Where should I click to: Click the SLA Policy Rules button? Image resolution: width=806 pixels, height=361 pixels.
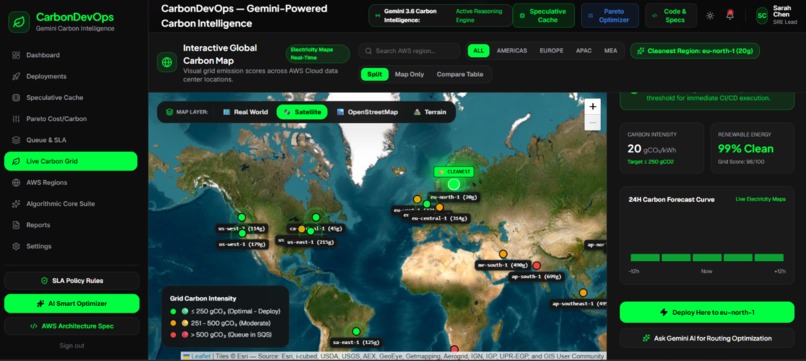[x=71, y=281]
